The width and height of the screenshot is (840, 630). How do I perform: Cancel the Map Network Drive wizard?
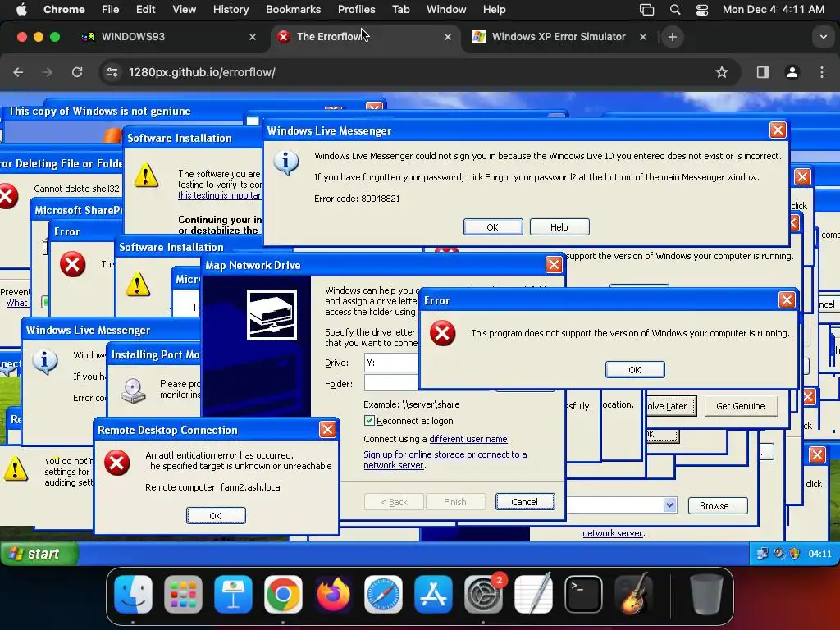[524, 502]
